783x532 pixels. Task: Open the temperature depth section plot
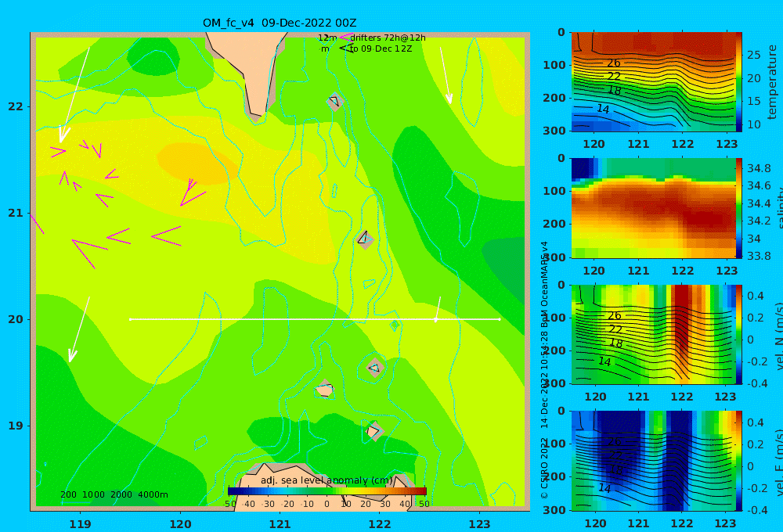[653, 82]
